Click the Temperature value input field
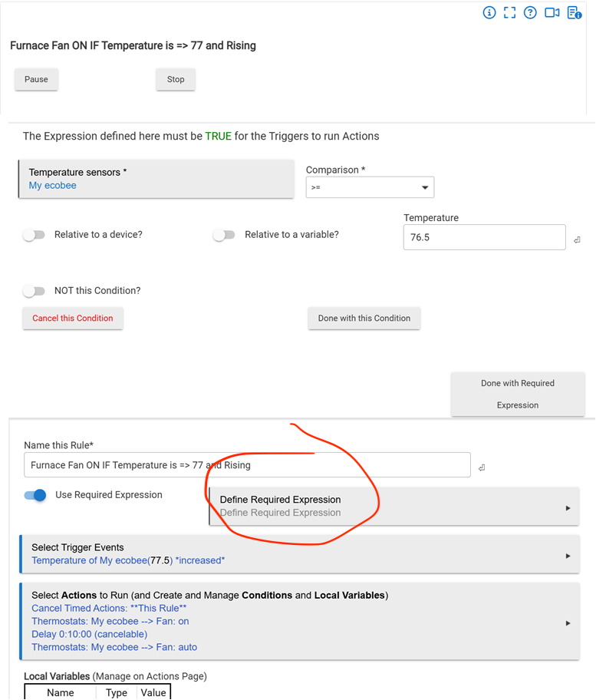The image size is (596, 700). (484, 238)
